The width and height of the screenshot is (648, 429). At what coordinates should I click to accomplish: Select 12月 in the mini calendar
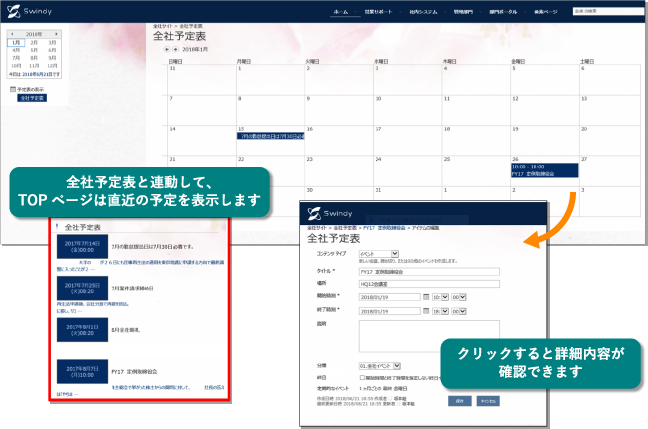tap(52, 66)
